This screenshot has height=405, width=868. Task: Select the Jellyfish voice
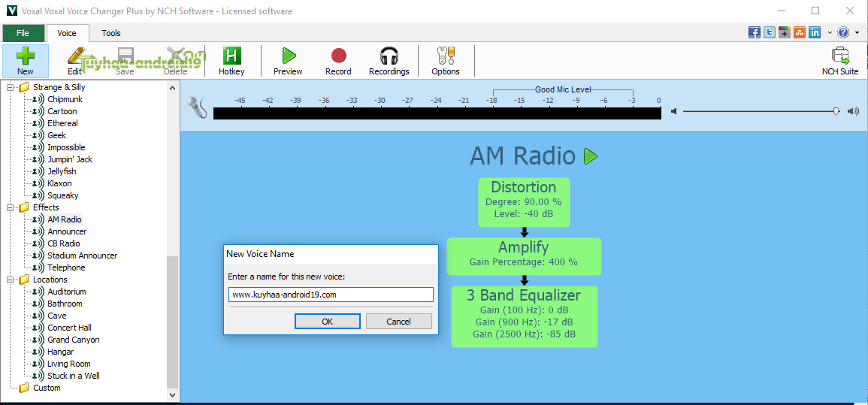coord(62,171)
